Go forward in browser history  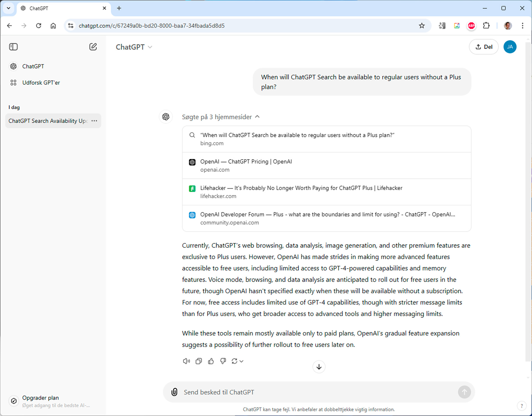(24, 25)
